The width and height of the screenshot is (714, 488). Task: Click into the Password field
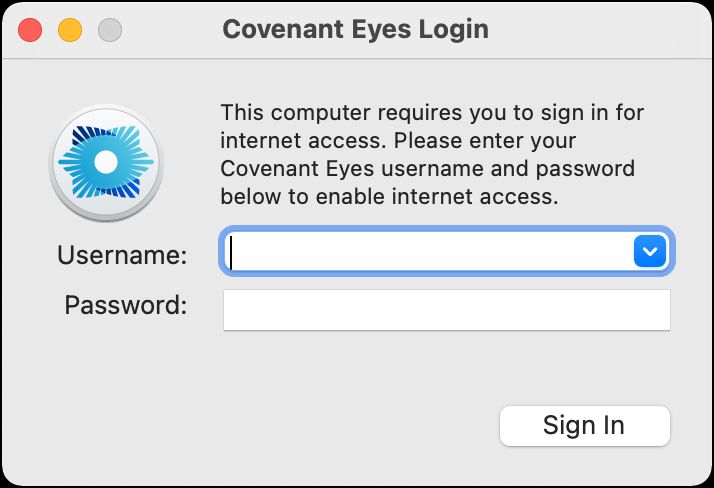447,310
